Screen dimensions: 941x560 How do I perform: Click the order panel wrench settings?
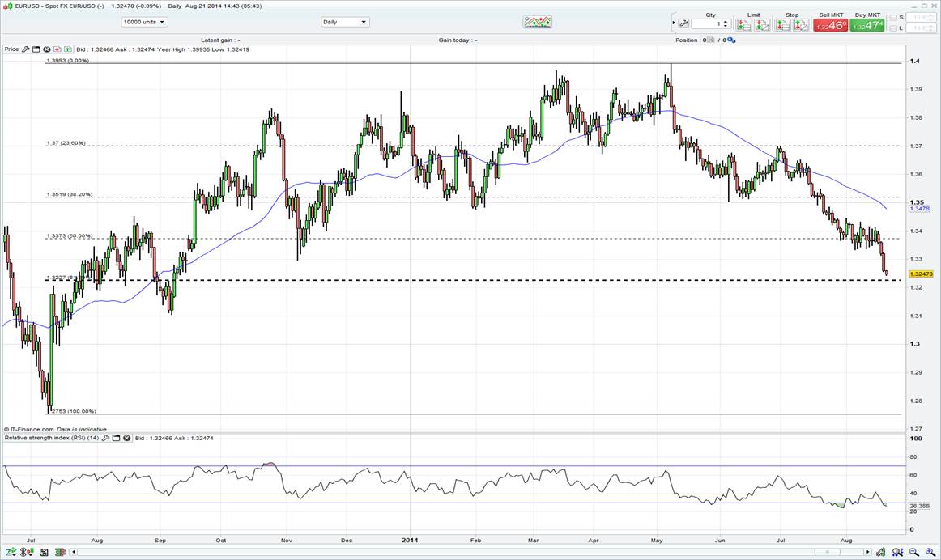coord(683,24)
